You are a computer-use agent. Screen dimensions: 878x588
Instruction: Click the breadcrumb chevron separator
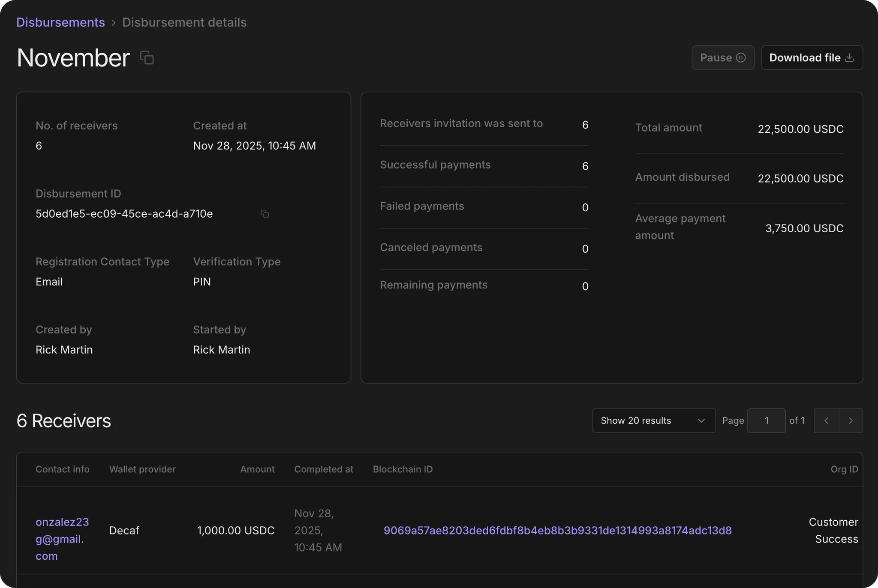pos(114,23)
